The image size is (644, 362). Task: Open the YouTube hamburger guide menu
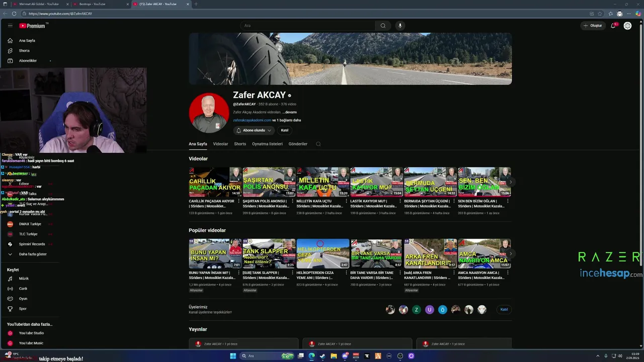[10, 26]
